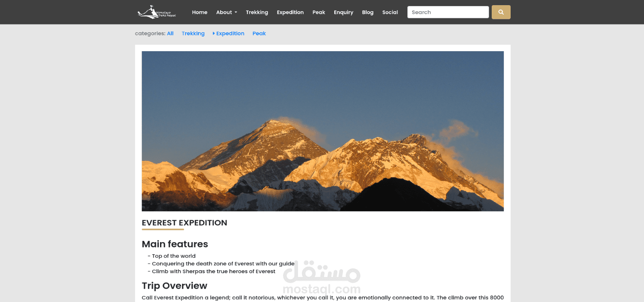
Task: Click the EVEREST EXPEDITION title
Action: pyautogui.click(x=185, y=223)
